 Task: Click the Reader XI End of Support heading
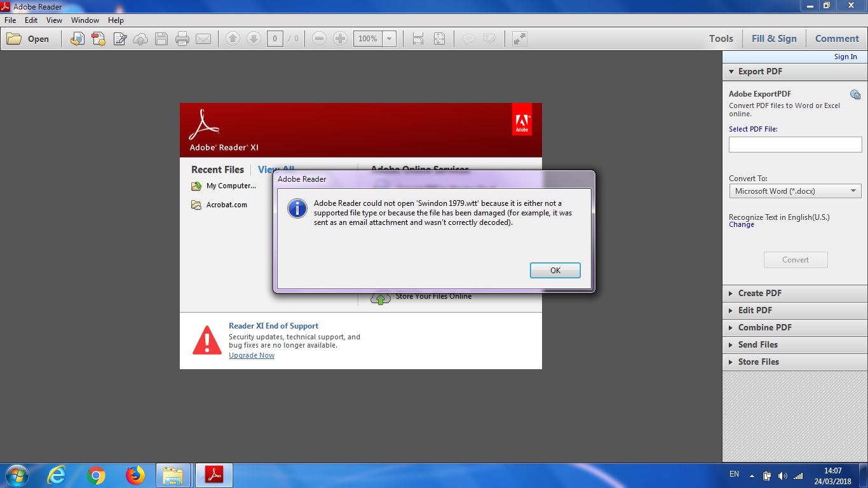click(273, 326)
